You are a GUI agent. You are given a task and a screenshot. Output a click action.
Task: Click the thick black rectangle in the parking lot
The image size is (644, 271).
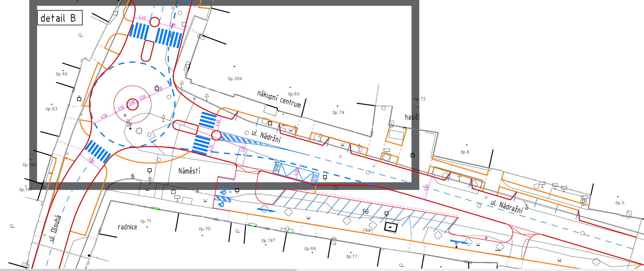click(391, 227)
